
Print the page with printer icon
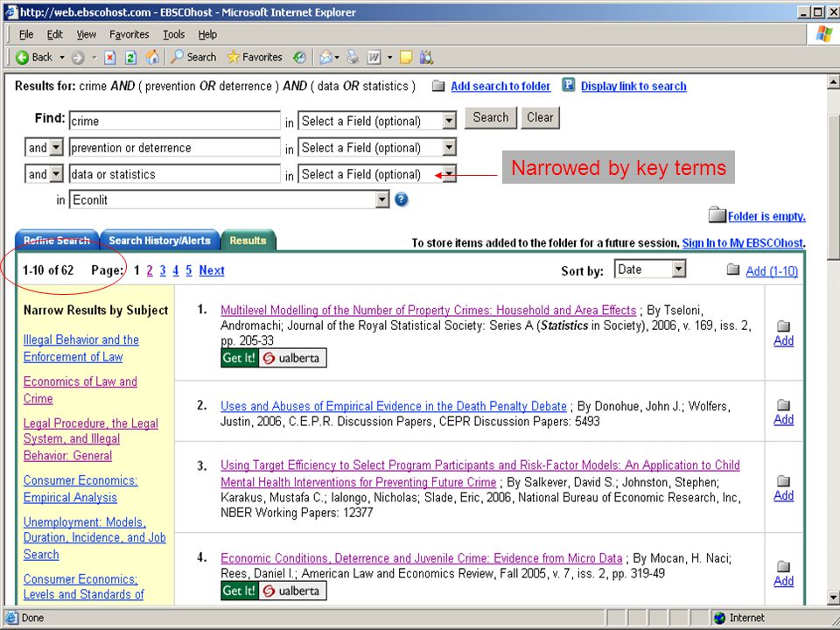coord(353,57)
